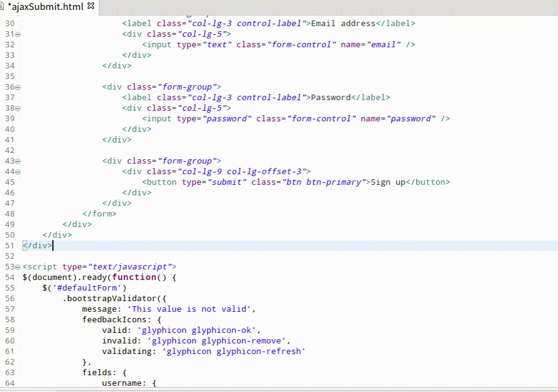Screen dimensions: 558x392
Task: Click the 'Sign up' button text
Action: point(388,182)
